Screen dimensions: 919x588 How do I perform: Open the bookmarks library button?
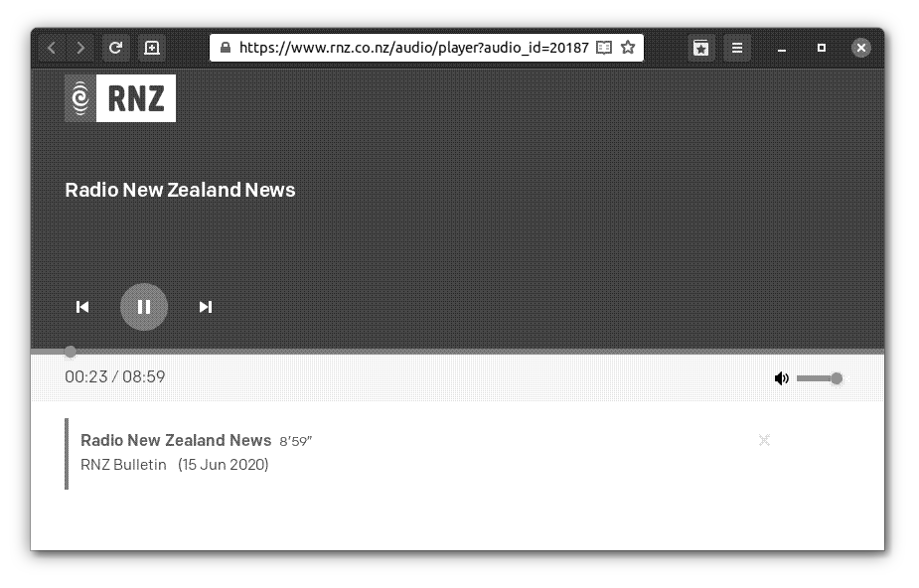(x=700, y=48)
